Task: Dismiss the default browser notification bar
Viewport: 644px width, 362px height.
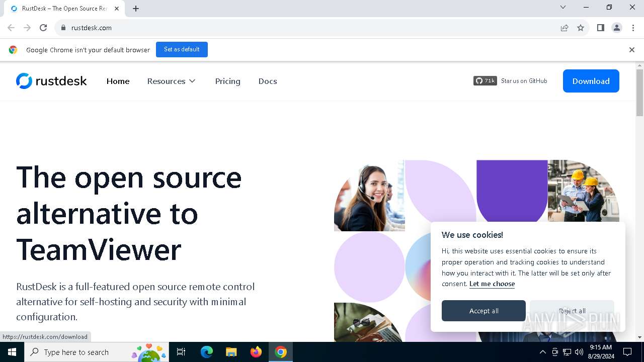Action: [631, 50]
